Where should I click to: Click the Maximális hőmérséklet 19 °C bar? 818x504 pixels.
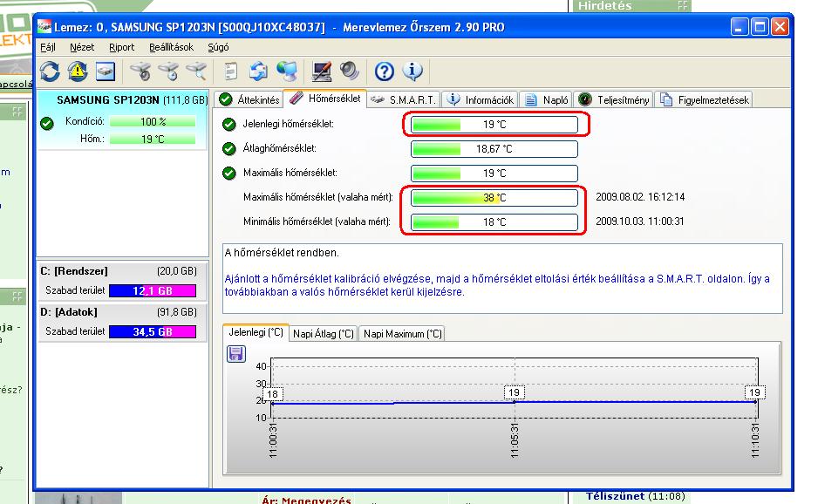(494, 174)
